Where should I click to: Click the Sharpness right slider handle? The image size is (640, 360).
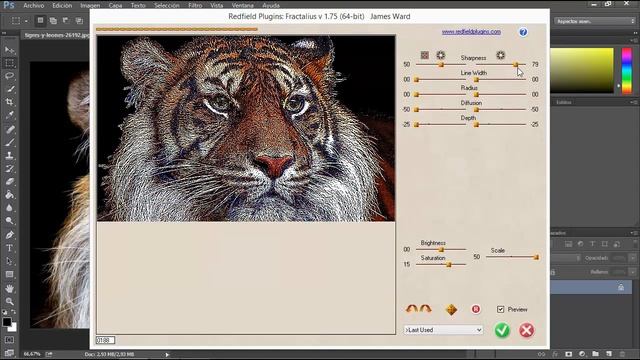tap(516, 64)
